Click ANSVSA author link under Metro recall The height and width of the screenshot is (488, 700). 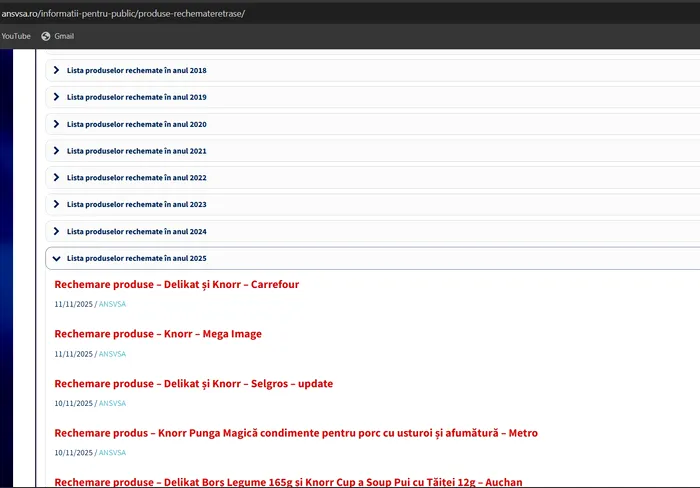click(x=112, y=452)
